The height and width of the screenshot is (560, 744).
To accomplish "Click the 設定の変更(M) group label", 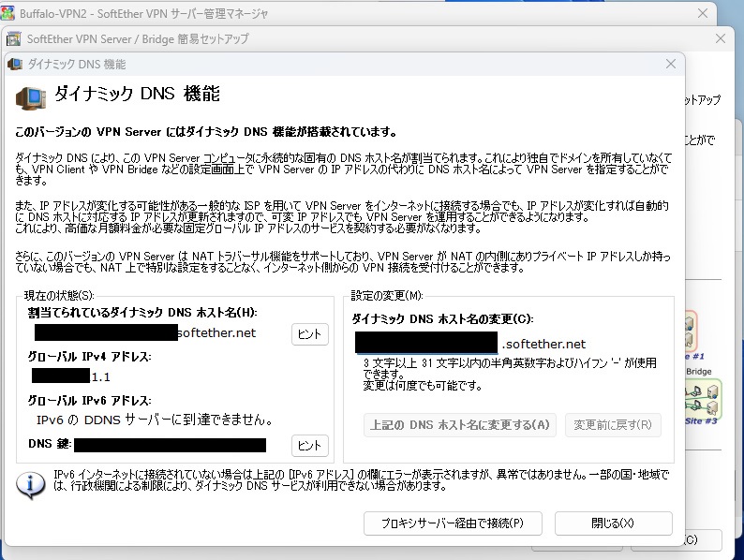I will point(387,296).
